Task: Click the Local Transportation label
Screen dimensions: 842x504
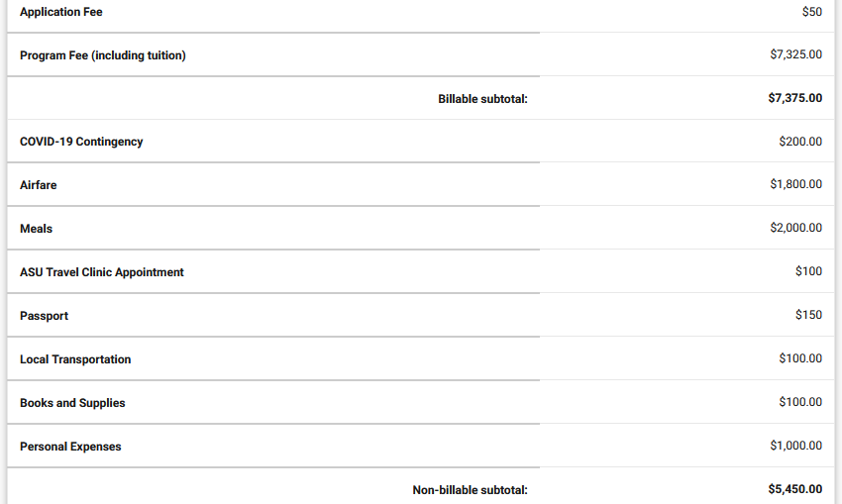Action: [75, 359]
